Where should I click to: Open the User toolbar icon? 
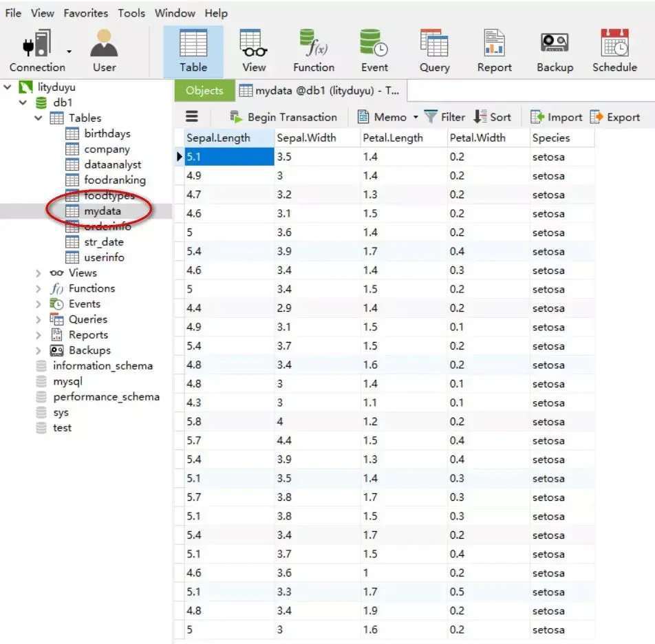click(104, 50)
